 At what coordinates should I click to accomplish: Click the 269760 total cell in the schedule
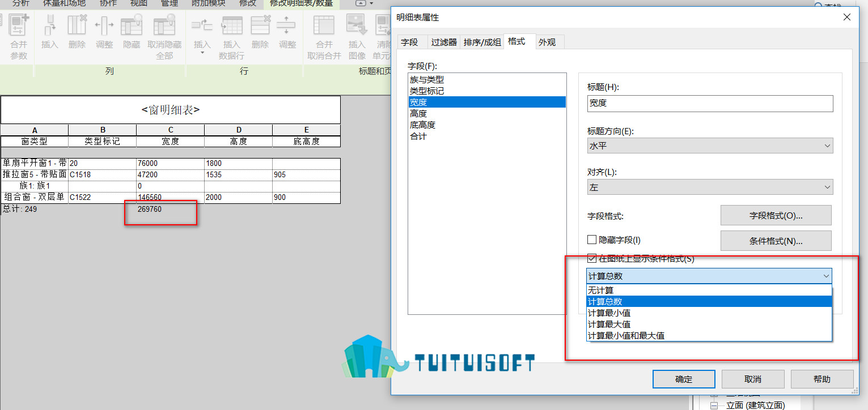150,209
